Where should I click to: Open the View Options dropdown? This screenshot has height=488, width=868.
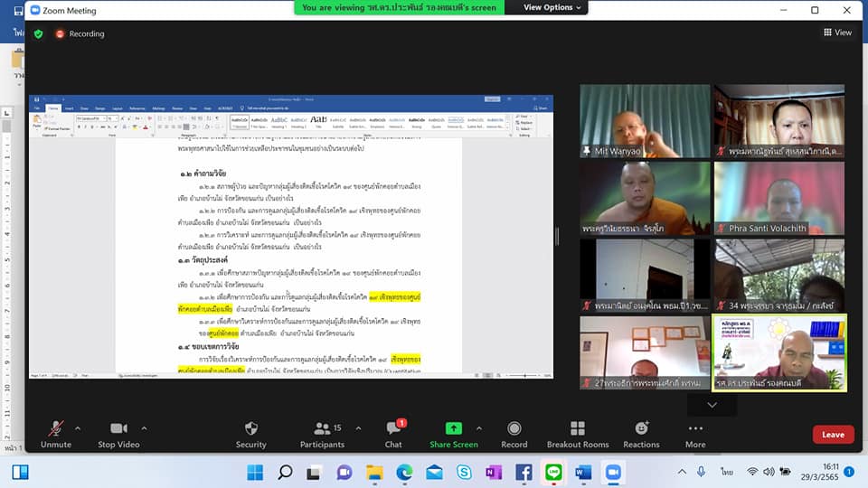552,7
